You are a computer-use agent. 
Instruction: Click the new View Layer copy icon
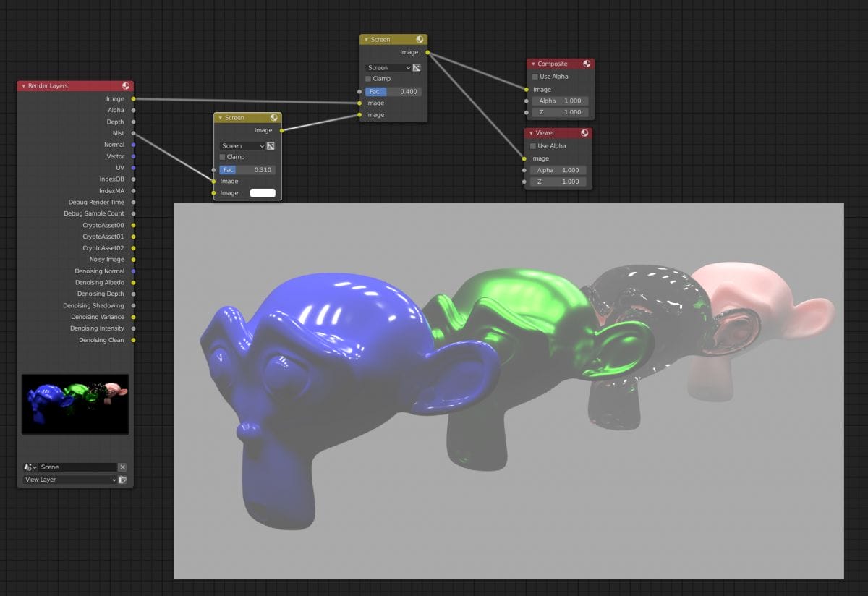coord(122,480)
